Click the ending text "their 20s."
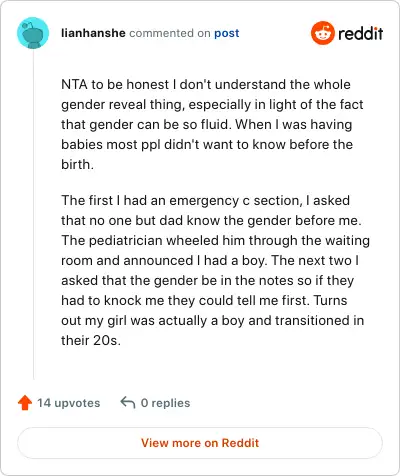 click(x=91, y=340)
